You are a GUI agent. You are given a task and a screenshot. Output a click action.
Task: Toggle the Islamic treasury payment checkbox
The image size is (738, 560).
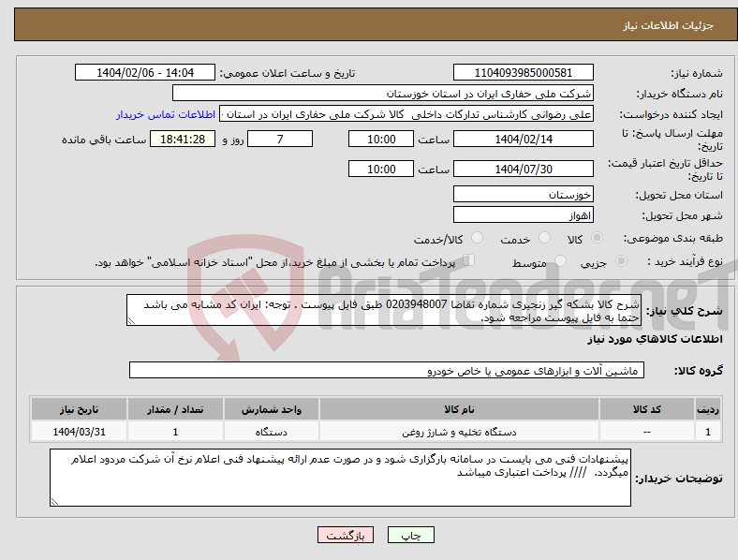(x=469, y=260)
